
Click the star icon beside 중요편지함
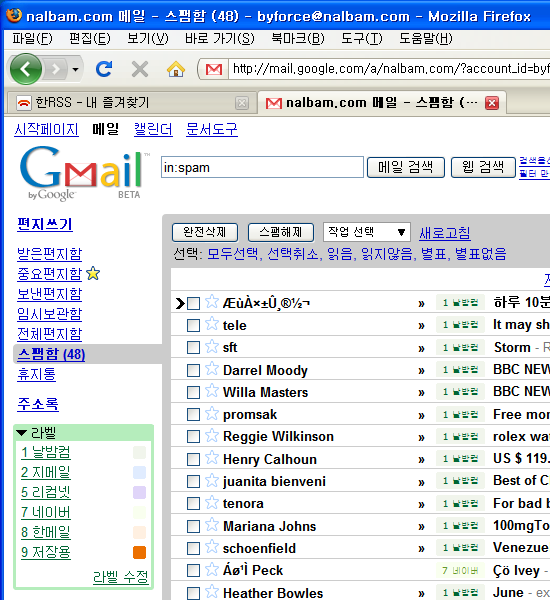click(93, 274)
